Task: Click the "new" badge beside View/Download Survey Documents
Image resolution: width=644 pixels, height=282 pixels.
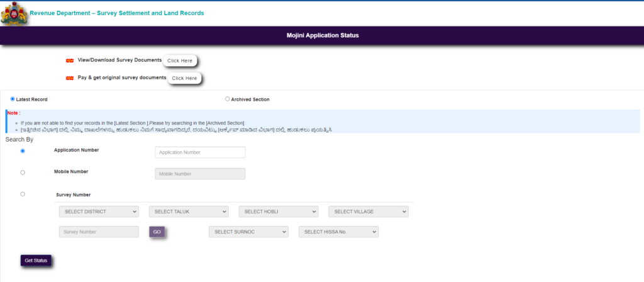Action: pos(70,61)
